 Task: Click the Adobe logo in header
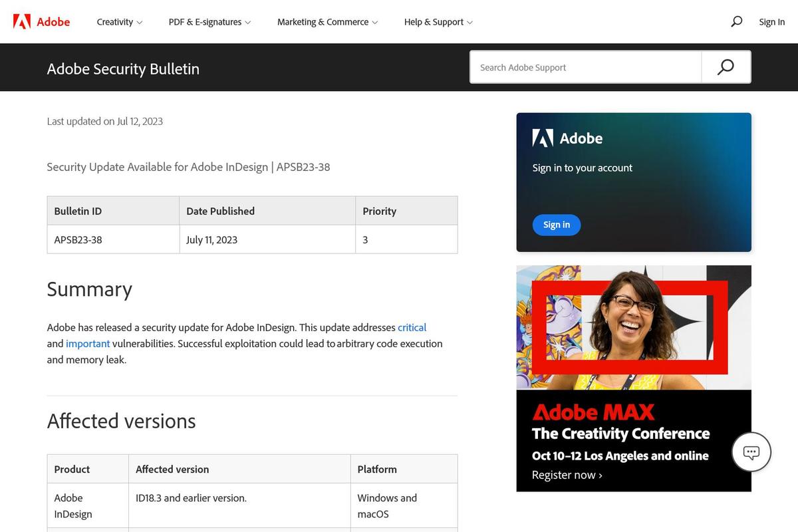click(x=41, y=21)
